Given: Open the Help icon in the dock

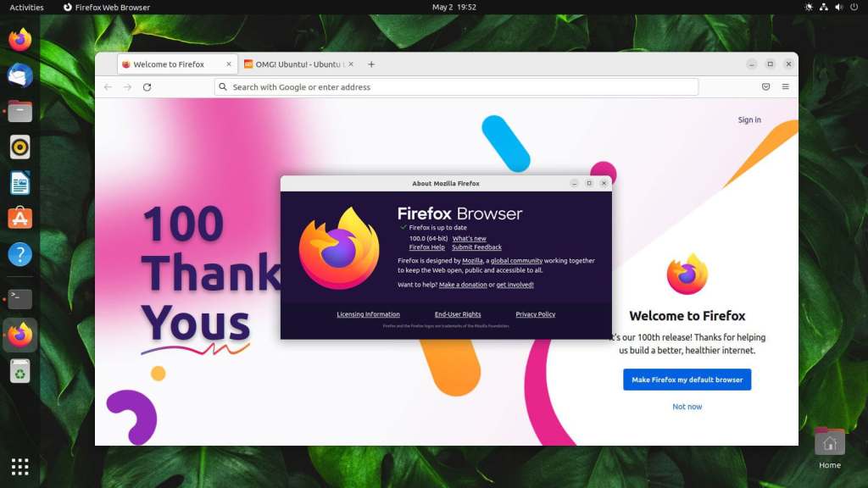Looking at the screenshot, I should 19,253.
